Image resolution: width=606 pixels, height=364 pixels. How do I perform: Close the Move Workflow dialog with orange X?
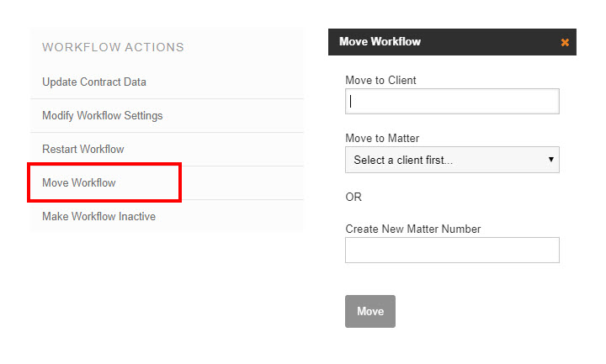coord(565,42)
